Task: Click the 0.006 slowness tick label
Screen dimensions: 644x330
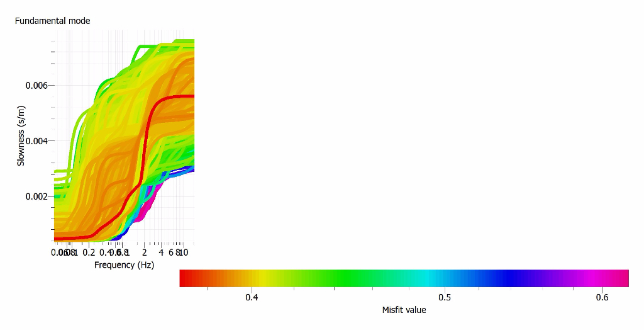Action: click(x=36, y=85)
